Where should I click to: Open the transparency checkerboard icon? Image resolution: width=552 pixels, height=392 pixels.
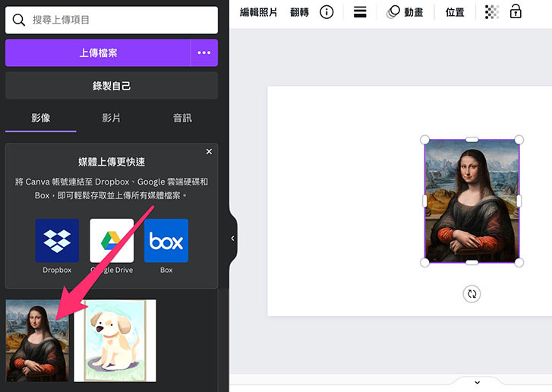tap(492, 12)
